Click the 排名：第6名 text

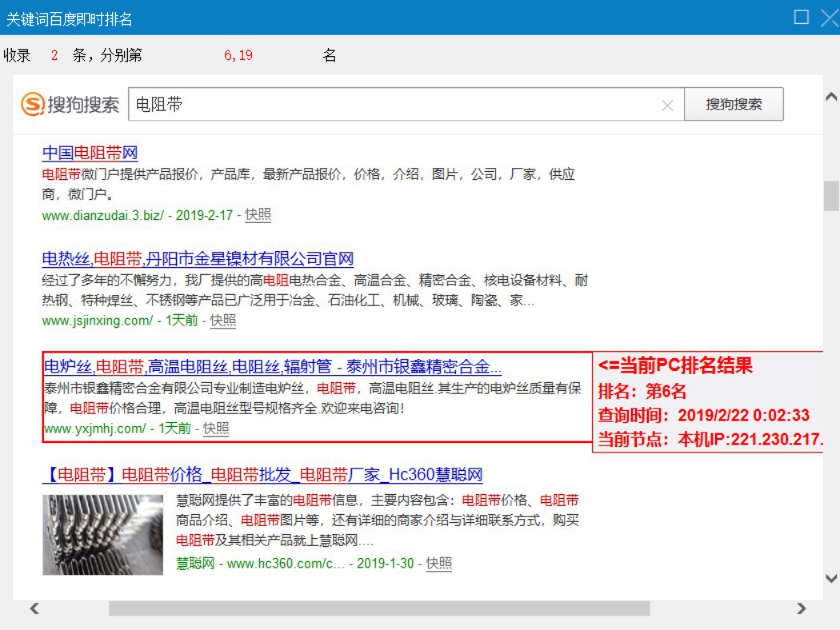(x=642, y=391)
